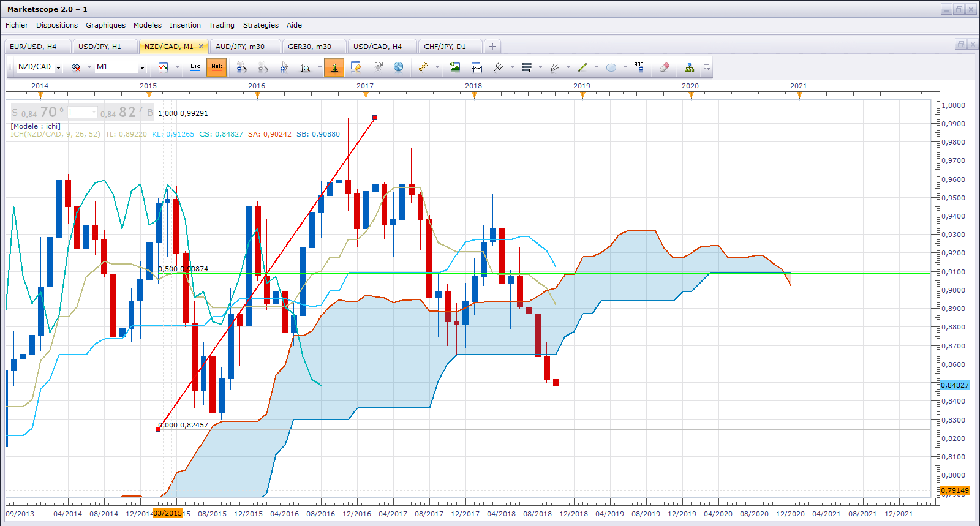
Task: Add a new chart tab with plus button
Action: (x=492, y=47)
